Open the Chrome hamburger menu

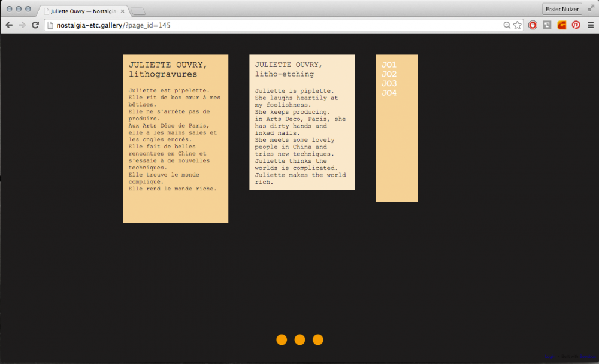[591, 25]
